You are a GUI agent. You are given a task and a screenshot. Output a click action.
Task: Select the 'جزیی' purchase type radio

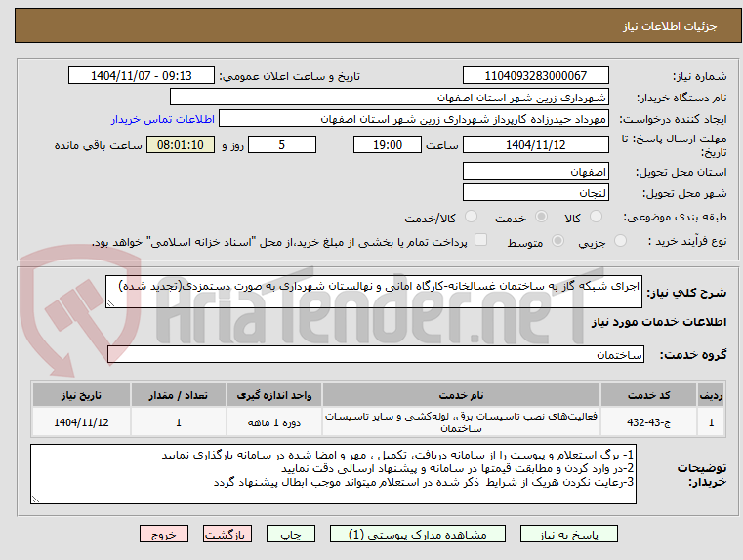[620, 240]
